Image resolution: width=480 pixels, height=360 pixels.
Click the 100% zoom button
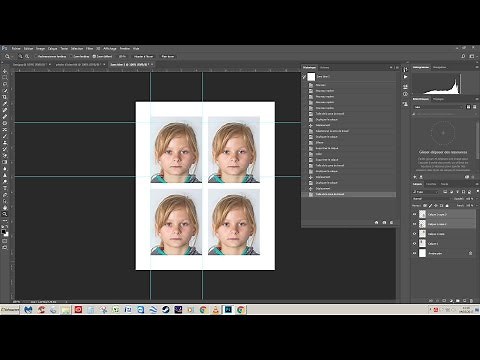coord(122,56)
